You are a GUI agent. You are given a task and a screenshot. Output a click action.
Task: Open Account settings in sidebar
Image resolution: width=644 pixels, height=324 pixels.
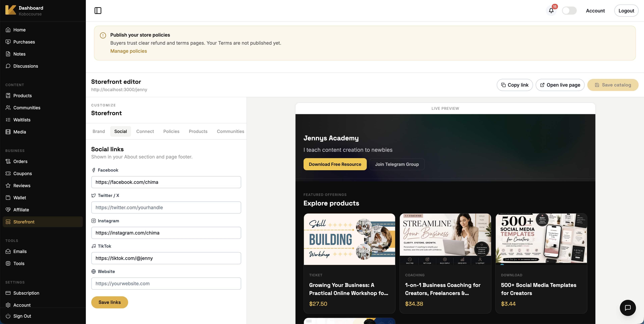22,305
